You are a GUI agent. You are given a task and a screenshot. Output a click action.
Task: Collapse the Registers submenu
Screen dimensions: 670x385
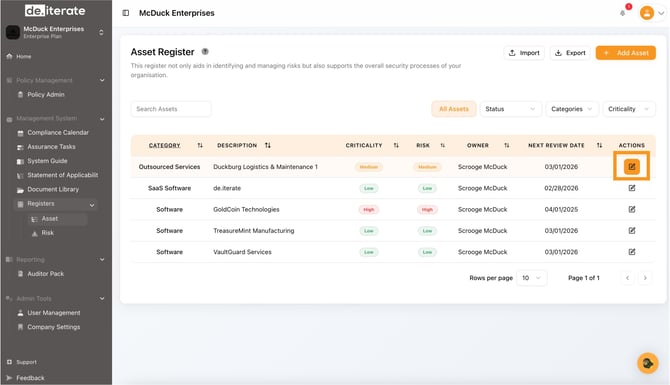(x=91, y=205)
